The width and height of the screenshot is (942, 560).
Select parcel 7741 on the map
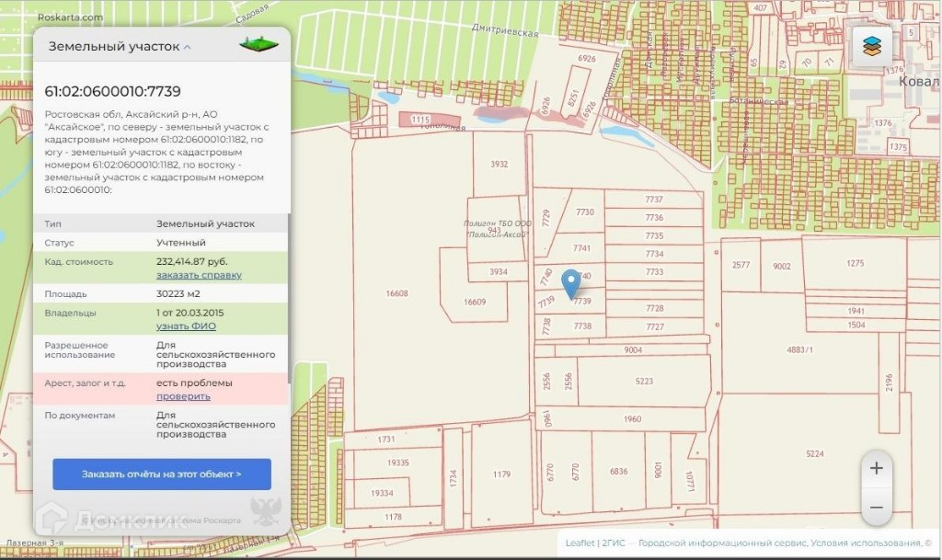(x=581, y=248)
